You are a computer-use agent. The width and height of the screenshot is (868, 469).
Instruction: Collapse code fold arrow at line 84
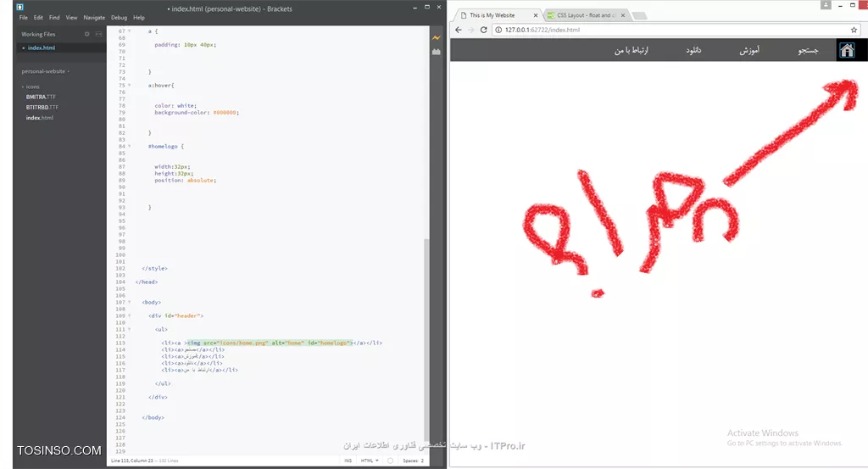(x=130, y=146)
